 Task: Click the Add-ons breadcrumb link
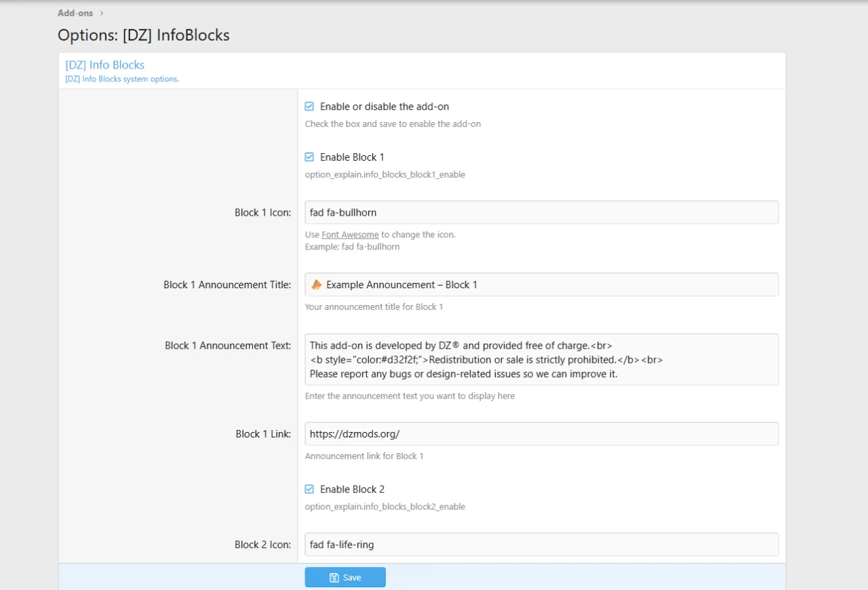pos(75,13)
